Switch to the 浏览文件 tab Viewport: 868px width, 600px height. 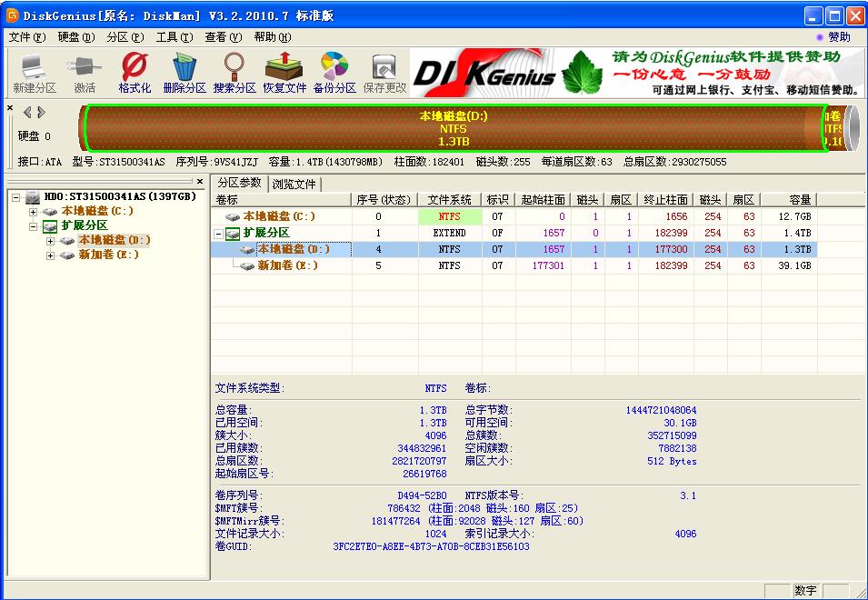click(x=294, y=184)
